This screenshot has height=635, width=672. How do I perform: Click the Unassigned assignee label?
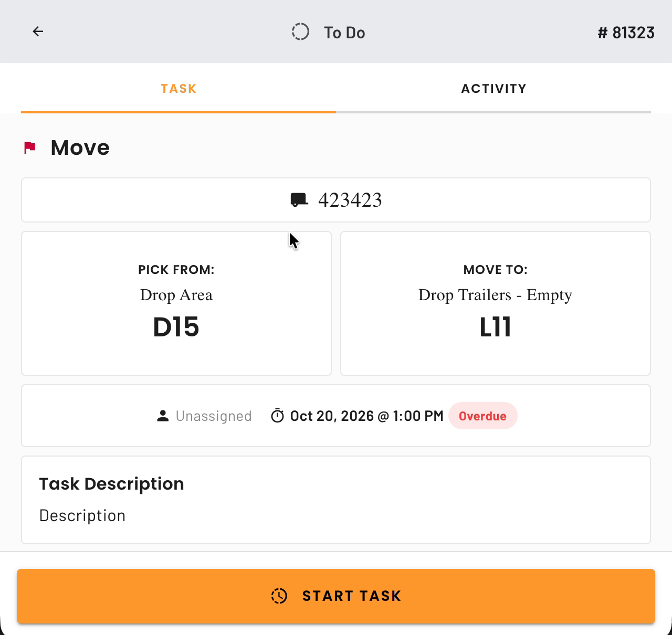point(214,416)
